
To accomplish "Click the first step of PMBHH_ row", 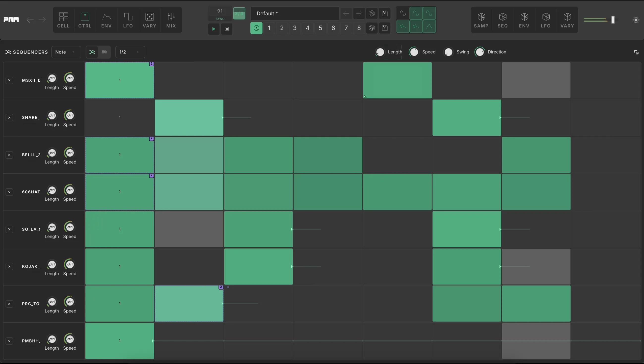I will pos(119,341).
